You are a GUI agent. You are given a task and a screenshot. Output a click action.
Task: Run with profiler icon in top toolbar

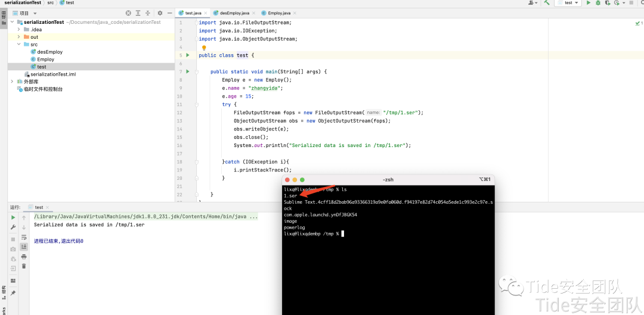point(616,2)
